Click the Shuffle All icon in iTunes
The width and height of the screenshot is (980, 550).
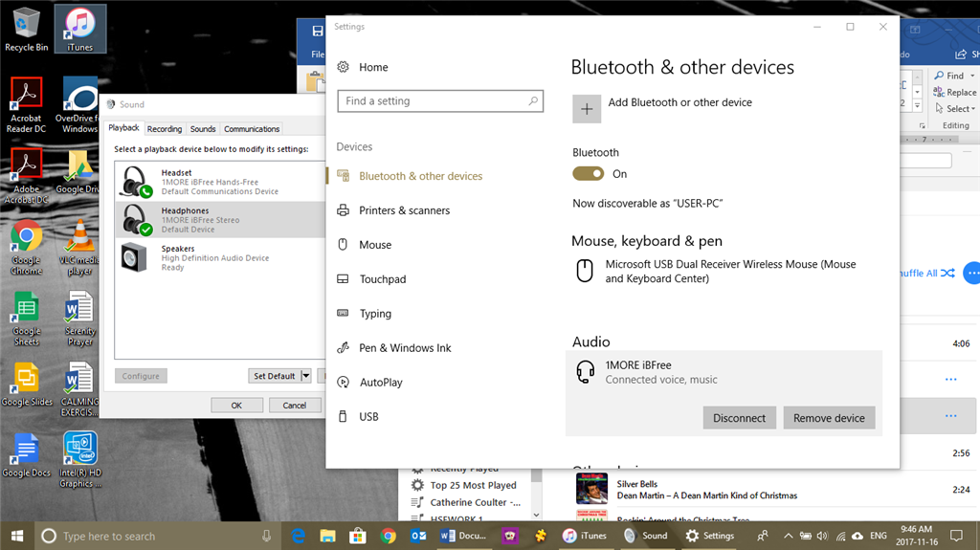947,274
